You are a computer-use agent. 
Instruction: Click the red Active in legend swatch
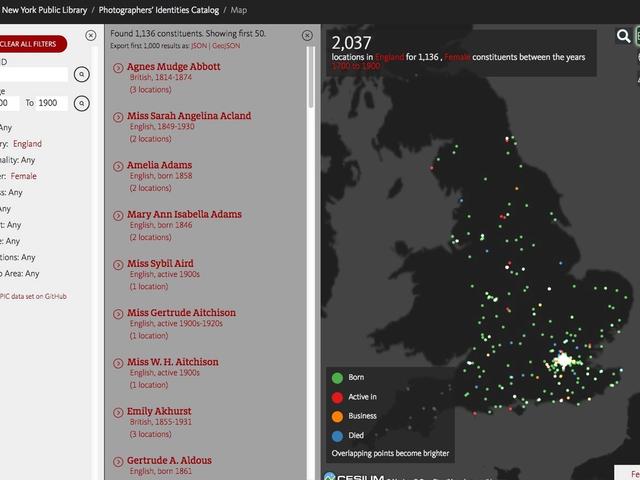tap(337, 397)
